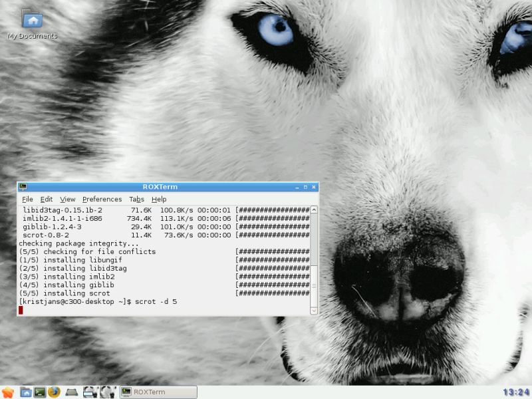Viewport: 532px width, 399px height.
Task: Close the ROXTerm window
Action: 314,187
